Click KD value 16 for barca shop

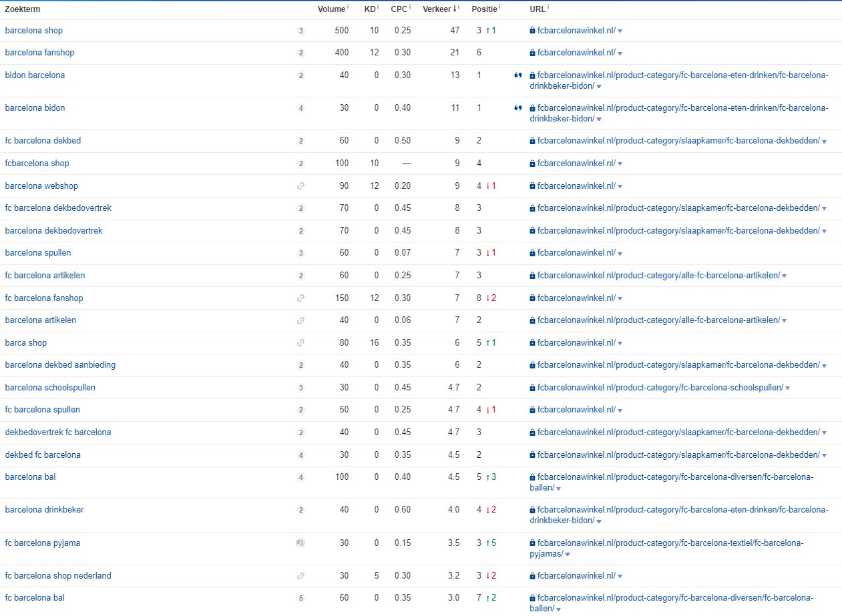tap(374, 343)
